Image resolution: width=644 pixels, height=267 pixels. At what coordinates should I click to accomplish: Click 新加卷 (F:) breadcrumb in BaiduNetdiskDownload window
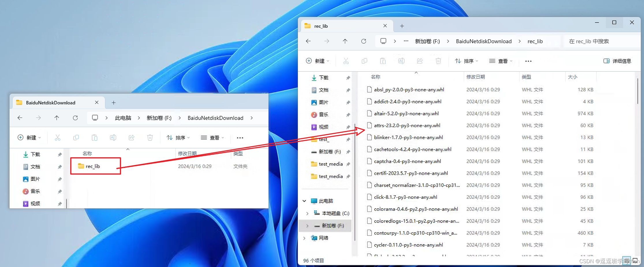159,118
